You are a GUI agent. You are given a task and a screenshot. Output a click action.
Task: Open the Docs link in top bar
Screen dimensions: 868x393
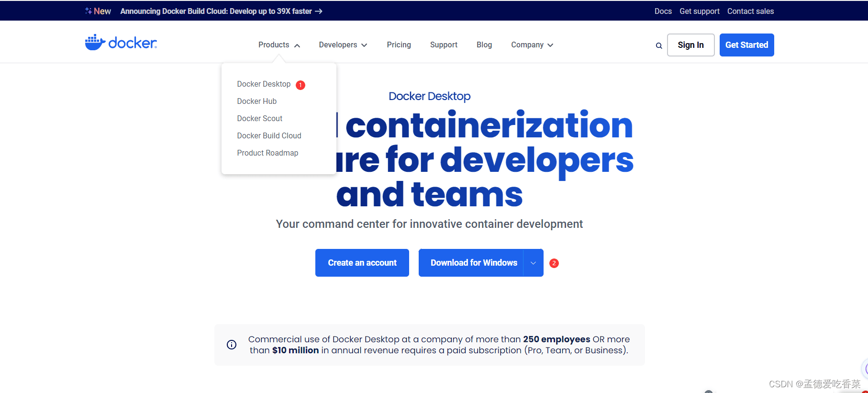[x=663, y=11]
